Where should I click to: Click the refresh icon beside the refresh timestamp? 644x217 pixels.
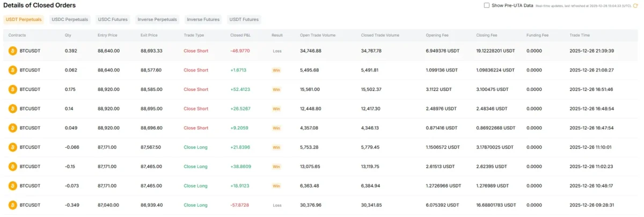pyautogui.click(x=635, y=5)
